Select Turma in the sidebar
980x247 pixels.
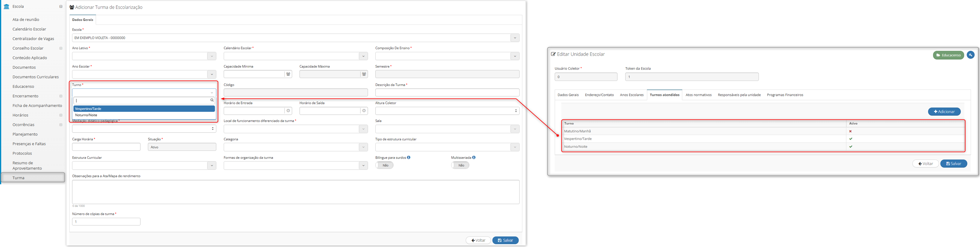click(33, 178)
